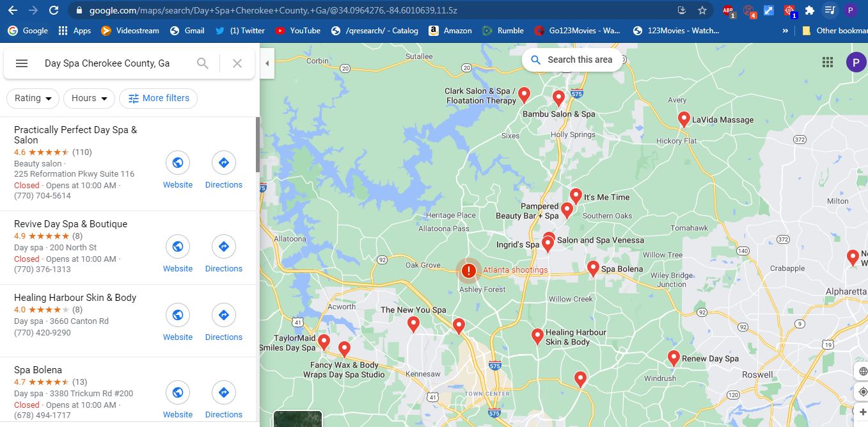The height and width of the screenshot is (427, 868).
Task: Click the show your location button
Action: [863, 392]
